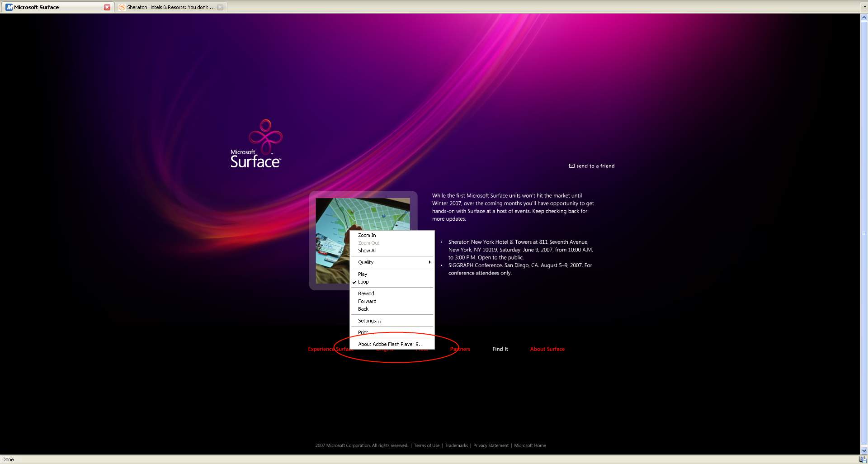
Task: Open Microsoft Home footer link
Action: pos(530,445)
